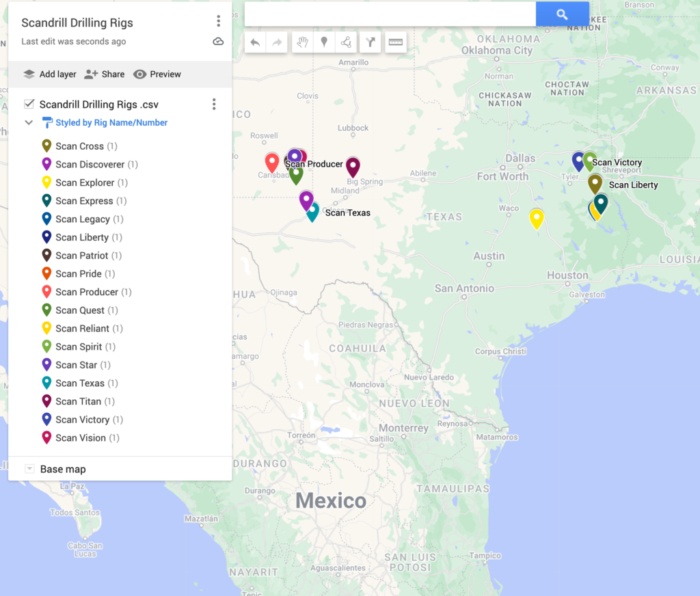The image size is (700, 596).
Task: Open the map options three-dot menu
Action: [x=218, y=21]
